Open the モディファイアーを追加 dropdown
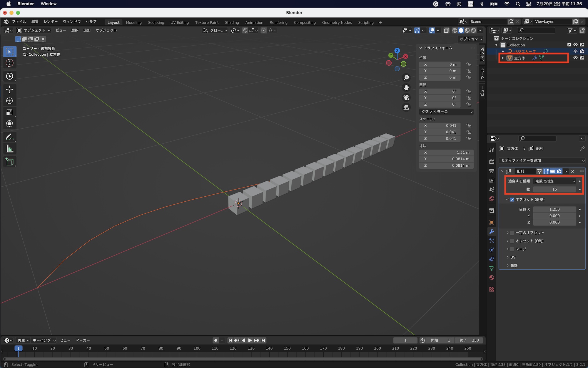 tap(542, 160)
